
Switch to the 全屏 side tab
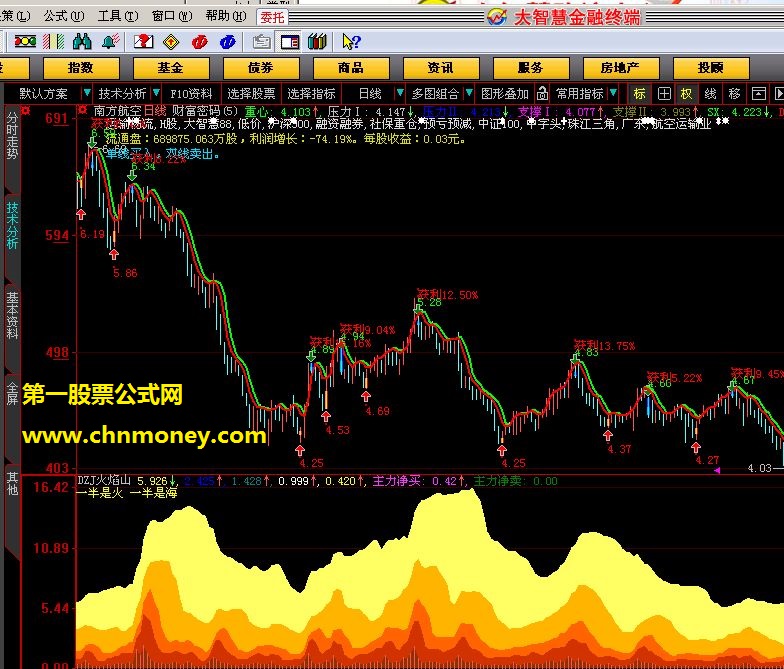pyautogui.click(x=12, y=393)
